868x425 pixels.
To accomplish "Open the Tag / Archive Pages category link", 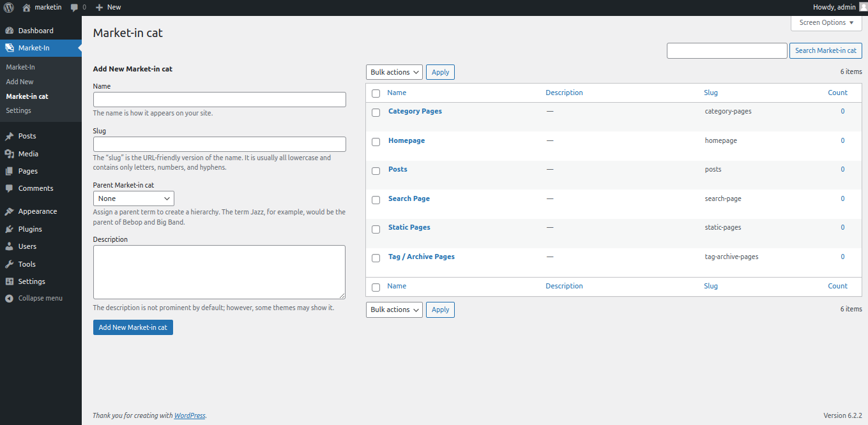I will tap(422, 257).
